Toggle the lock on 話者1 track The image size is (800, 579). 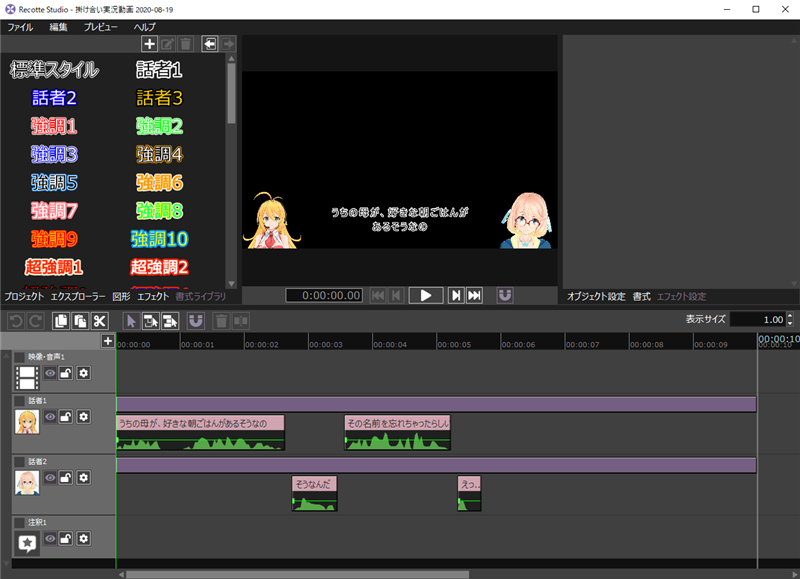(x=66, y=417)
